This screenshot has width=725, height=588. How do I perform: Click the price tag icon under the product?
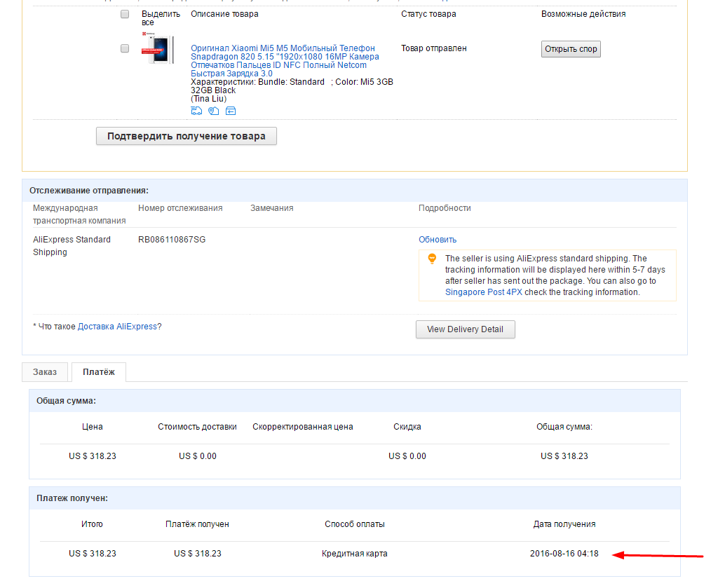tap(213, 111)
